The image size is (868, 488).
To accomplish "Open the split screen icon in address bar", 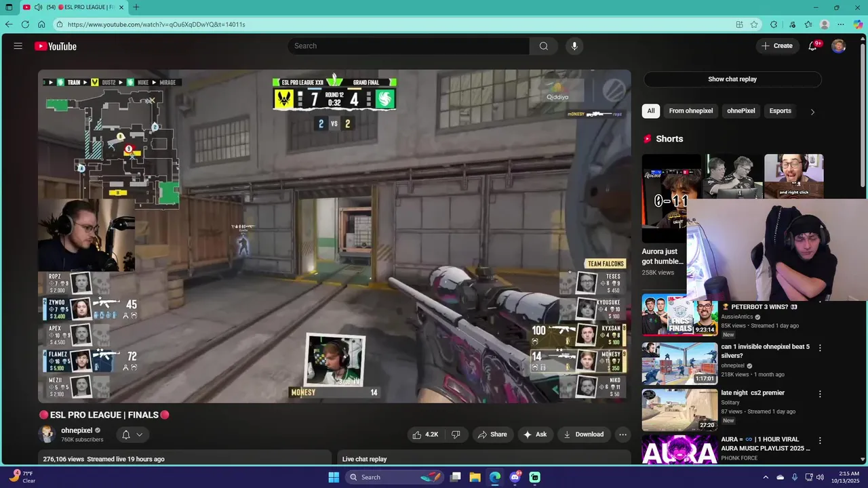I will click(739, 24).
